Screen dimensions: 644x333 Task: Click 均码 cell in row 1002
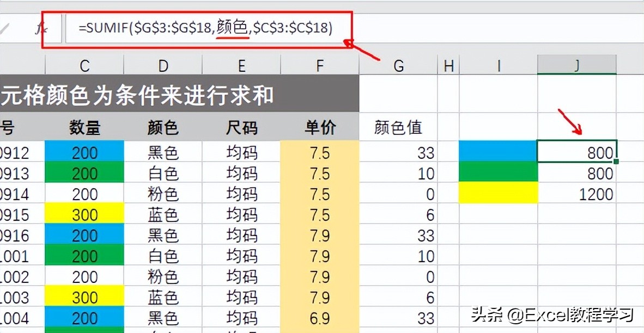[241, 276]
